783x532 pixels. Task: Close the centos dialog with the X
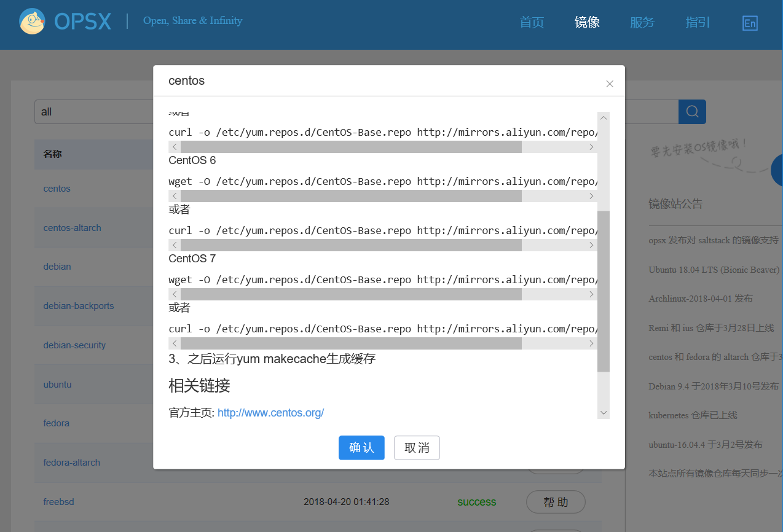pos(610,84)
